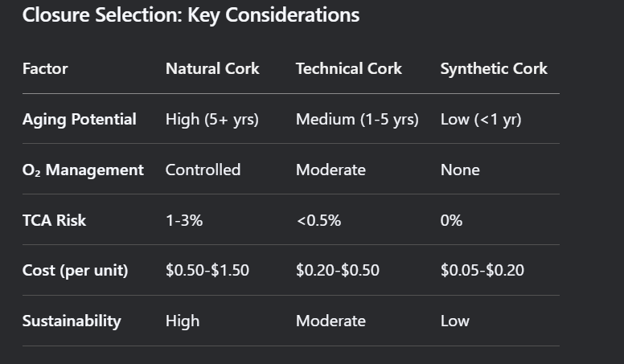Select the 'Controlled' oxygen management cell
The image size is (624, 364).
point(203,170)
